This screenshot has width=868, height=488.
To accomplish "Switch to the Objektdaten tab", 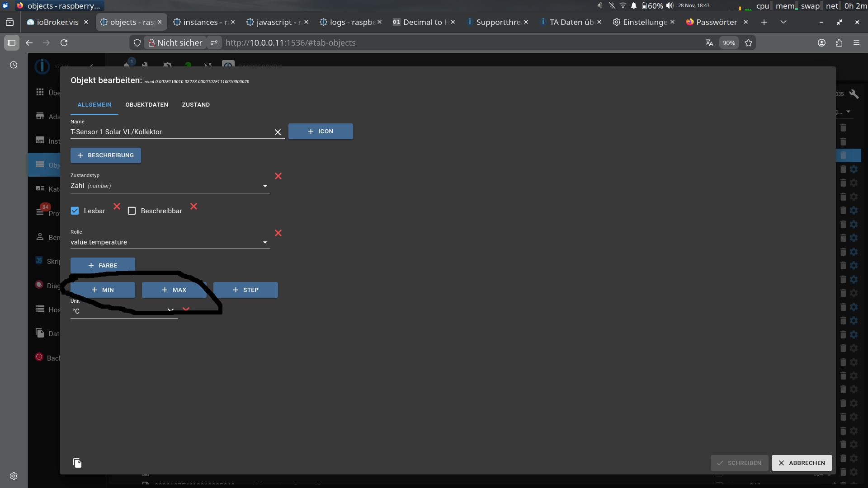I will pos(146,105).
